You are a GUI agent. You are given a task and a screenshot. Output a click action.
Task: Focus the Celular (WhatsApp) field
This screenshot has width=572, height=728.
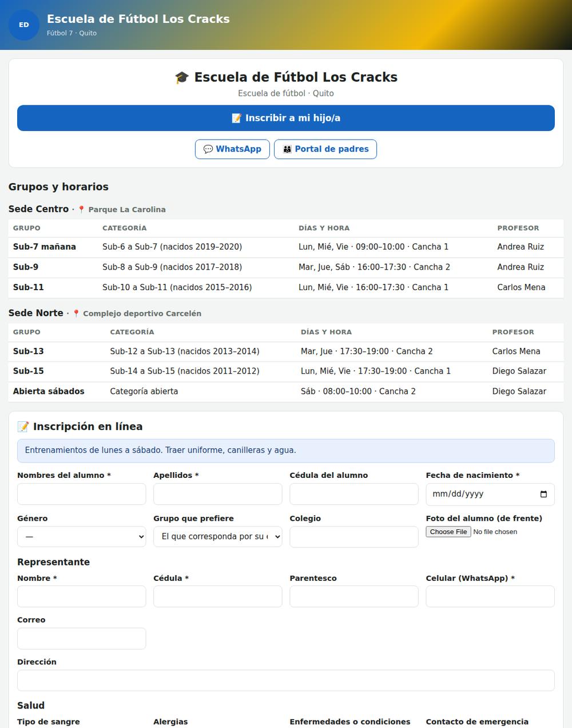(x=490, y=596)
